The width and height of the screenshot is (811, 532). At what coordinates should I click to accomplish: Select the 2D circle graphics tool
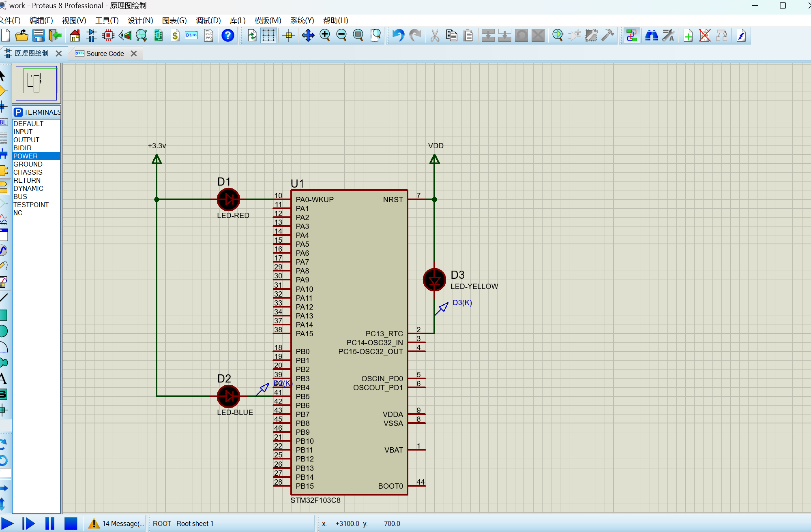[x=3, y=331]
